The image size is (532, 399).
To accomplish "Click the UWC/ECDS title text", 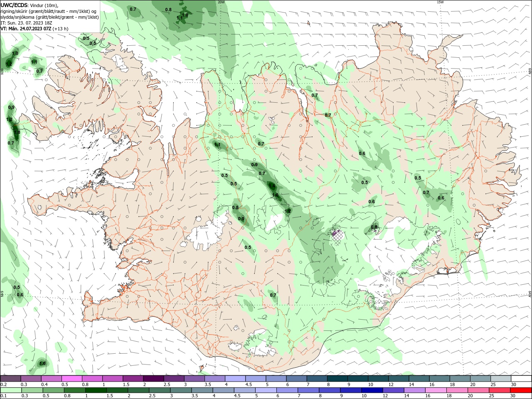I will 14,5.
